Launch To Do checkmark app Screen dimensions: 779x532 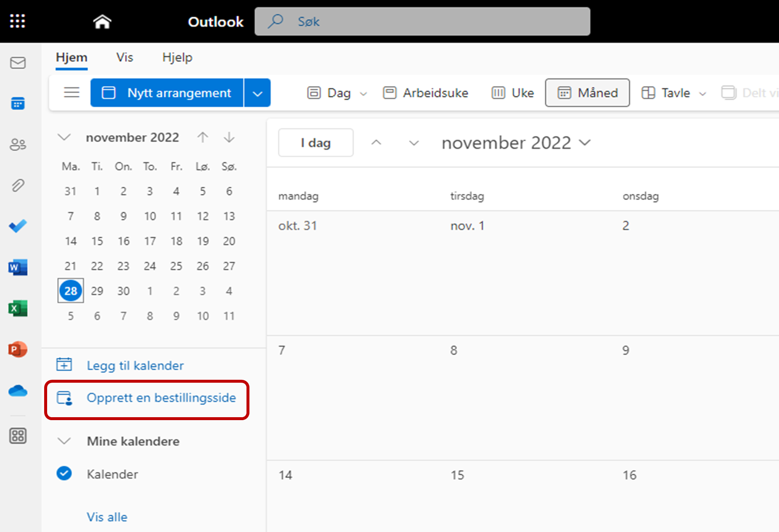(18, 226)
